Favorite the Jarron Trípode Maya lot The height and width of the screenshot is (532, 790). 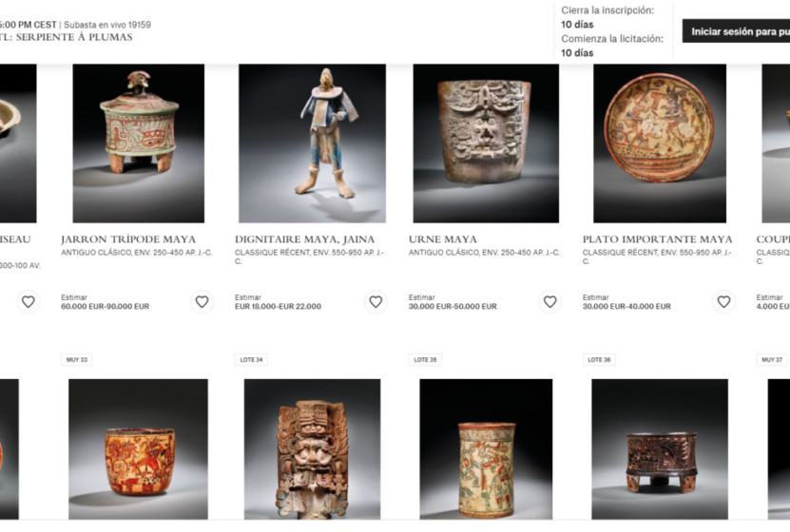[x=202, y=301]
